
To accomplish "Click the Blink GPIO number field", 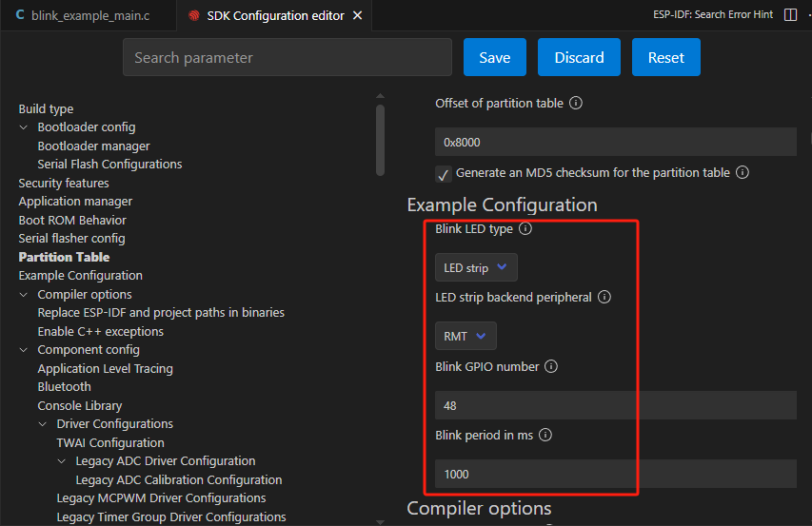I will coord(616,405).
